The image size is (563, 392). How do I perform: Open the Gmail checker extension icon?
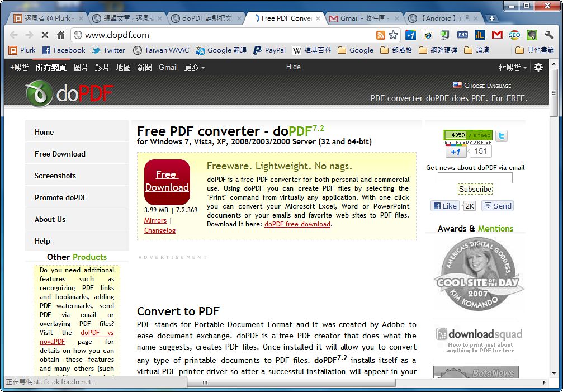point(497,35)
